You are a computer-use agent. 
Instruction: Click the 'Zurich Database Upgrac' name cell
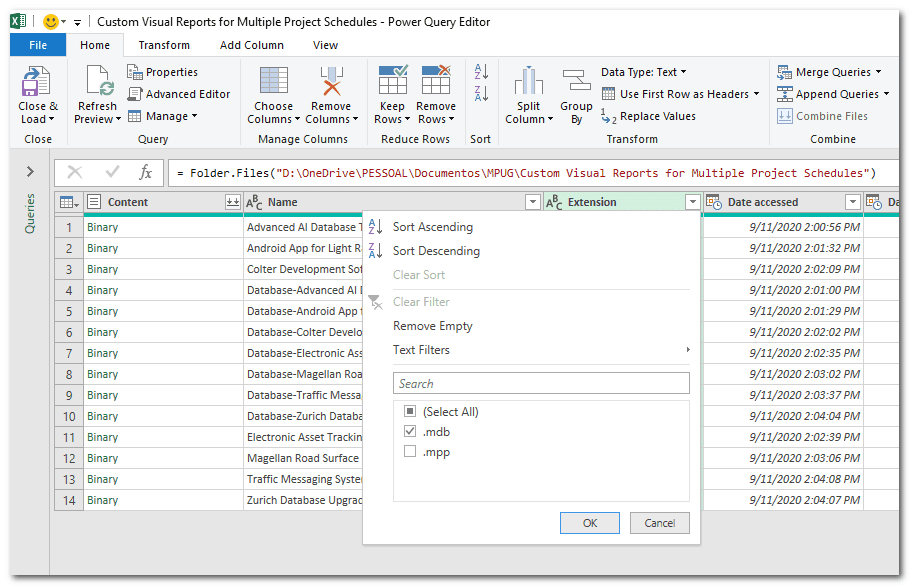[x=304, y=500]
